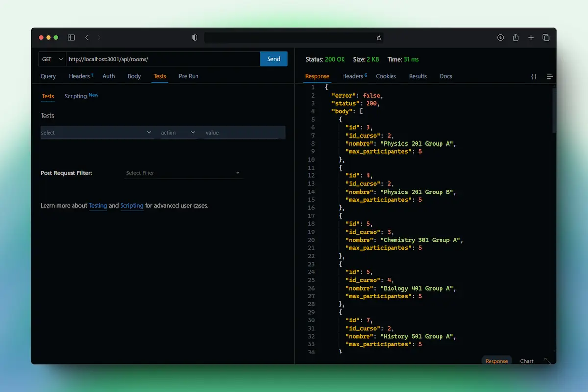Click the privacy shield icon
Viewport: 588px width, 392px height.
(195, 37)
